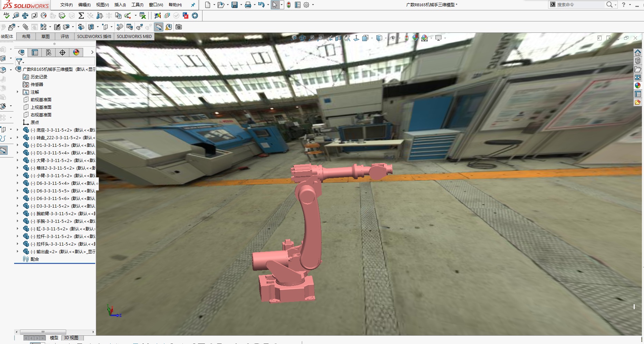
Task: Click the Sigma equations icon
Action: click(x=81, y=16)
